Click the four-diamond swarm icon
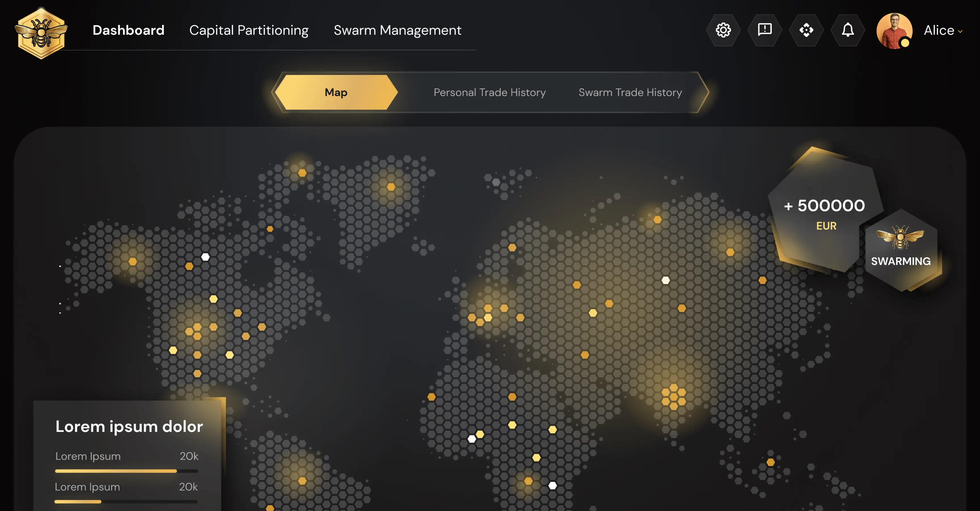 pos(806,30)
